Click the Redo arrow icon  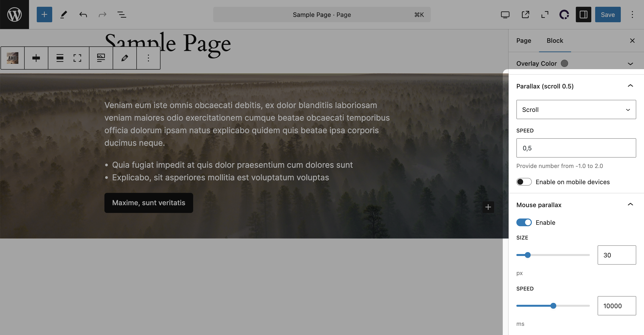click(102, 14)
